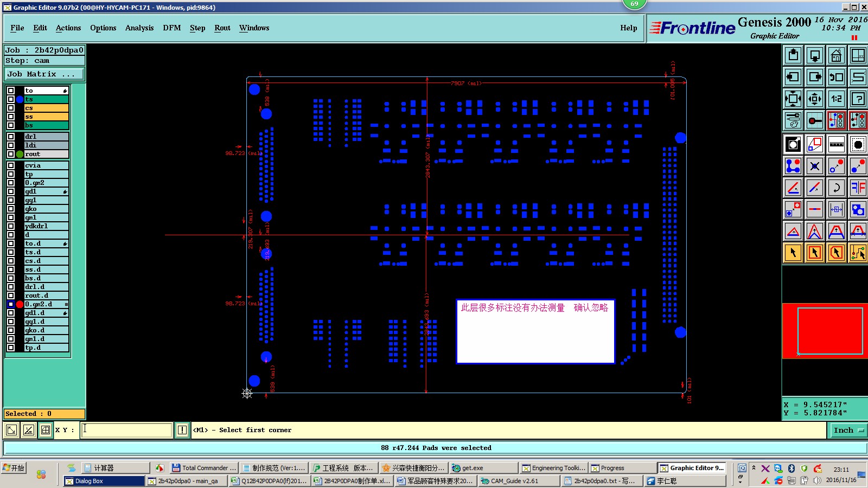
Task: Open the Help menu
Action: pos(629,28)
